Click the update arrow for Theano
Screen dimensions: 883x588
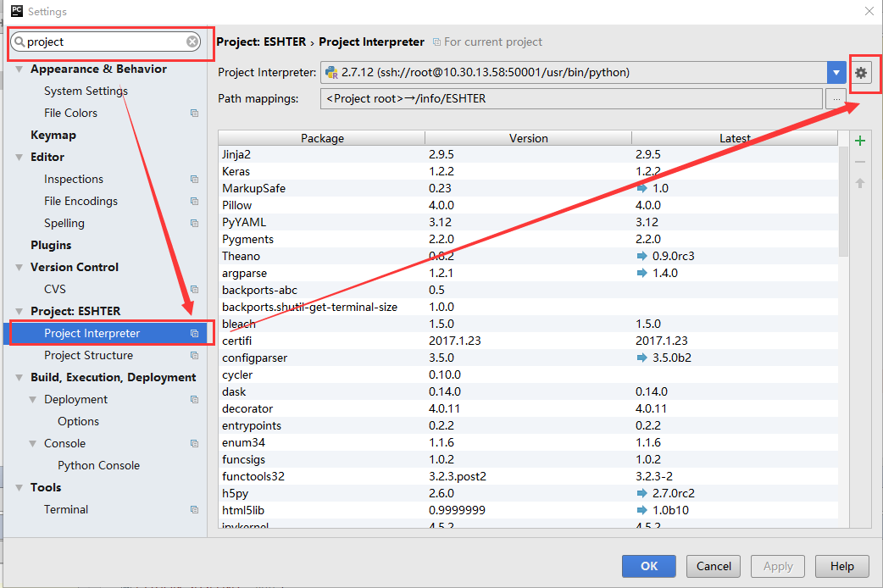(641, 256)
